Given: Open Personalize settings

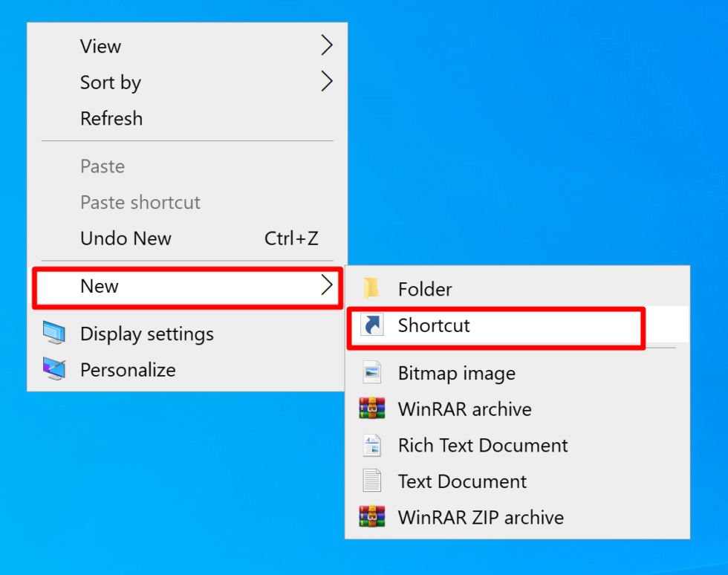Looking at the screenshot, I should pyautogui.click(x=128, y=369).
